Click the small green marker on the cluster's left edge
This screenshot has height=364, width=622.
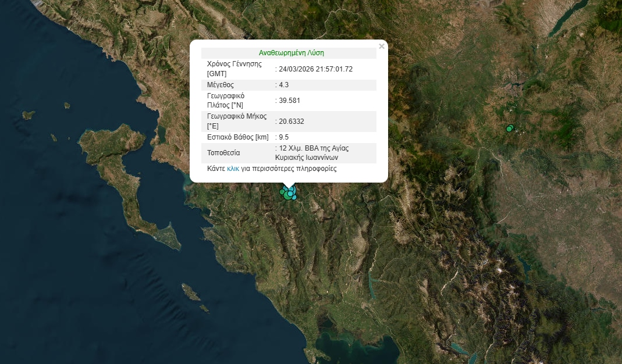click(282, 192)
